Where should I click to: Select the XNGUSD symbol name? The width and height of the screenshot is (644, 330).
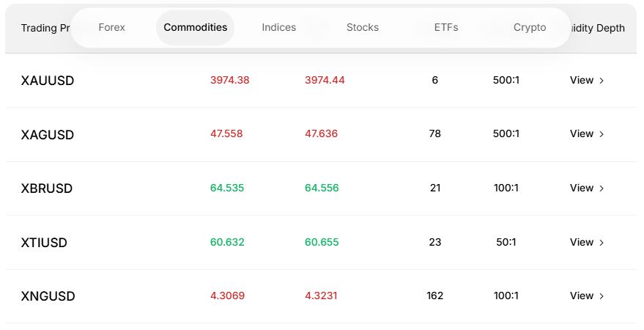48,297
